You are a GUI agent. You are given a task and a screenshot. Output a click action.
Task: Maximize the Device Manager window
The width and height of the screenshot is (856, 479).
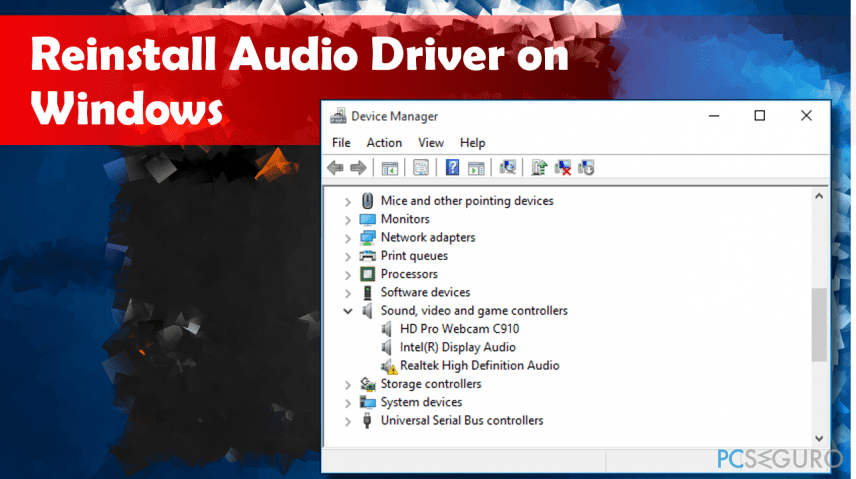click(759, 116)
